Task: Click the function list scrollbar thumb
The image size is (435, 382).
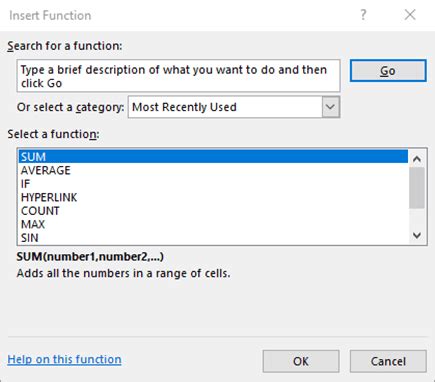Action: (x=417, y=188)
